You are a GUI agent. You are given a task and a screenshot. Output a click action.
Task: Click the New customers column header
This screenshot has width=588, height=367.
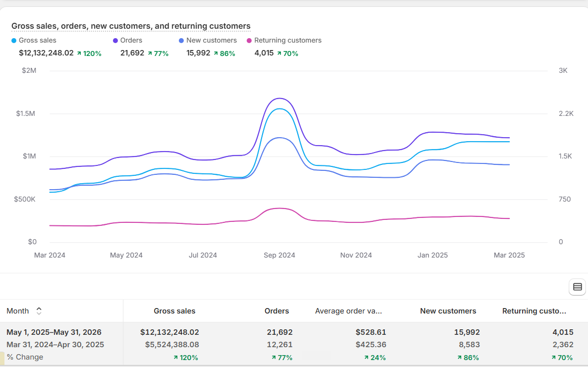pyautogui.click(x=448, y=311)
